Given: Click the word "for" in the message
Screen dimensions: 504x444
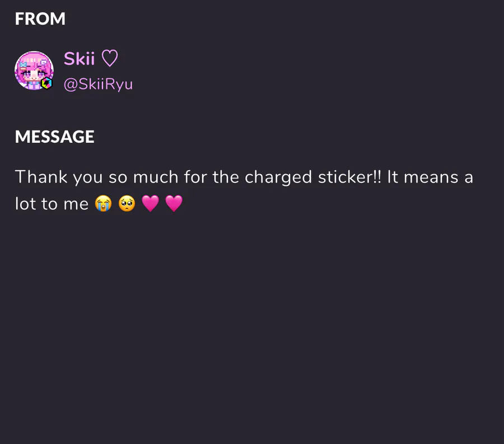Looking at the screenshot, I should click(195, 177).
